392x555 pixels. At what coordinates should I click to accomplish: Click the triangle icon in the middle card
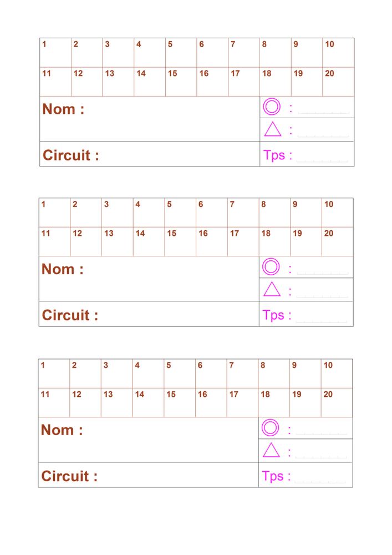(x=272, y=289)
